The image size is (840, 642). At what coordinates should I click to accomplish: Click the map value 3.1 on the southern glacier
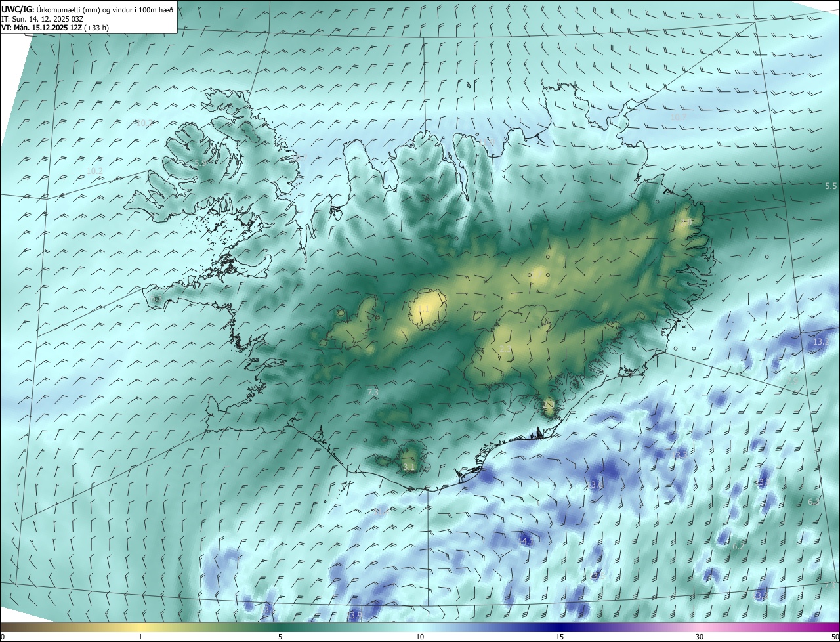pos(409,467)
